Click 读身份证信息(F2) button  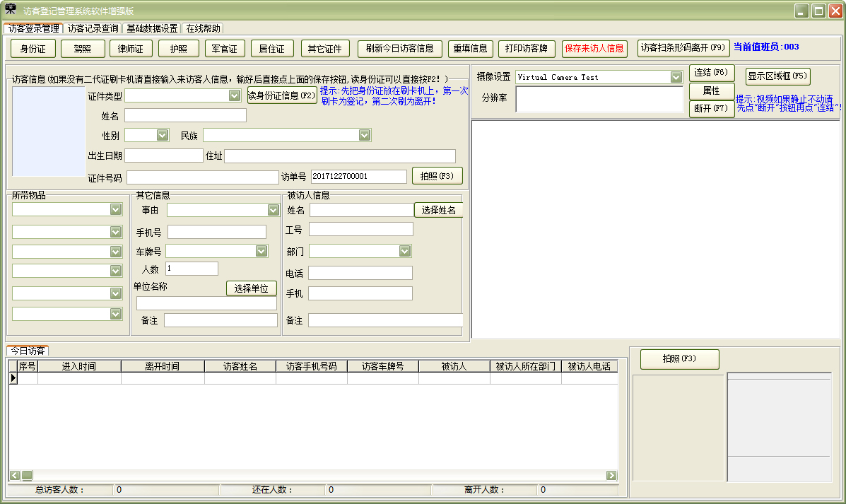(x=282, y=96)
